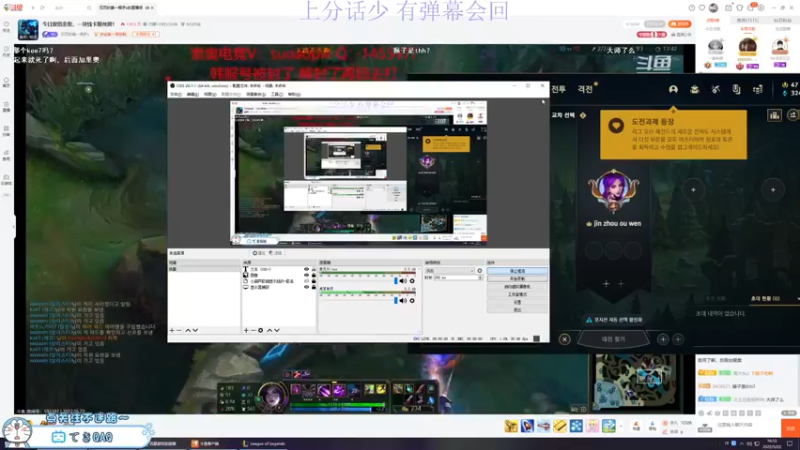This screenshot has height=450, width=800.
Task: Open the OBS transition type dropdown
Action: 450,271
